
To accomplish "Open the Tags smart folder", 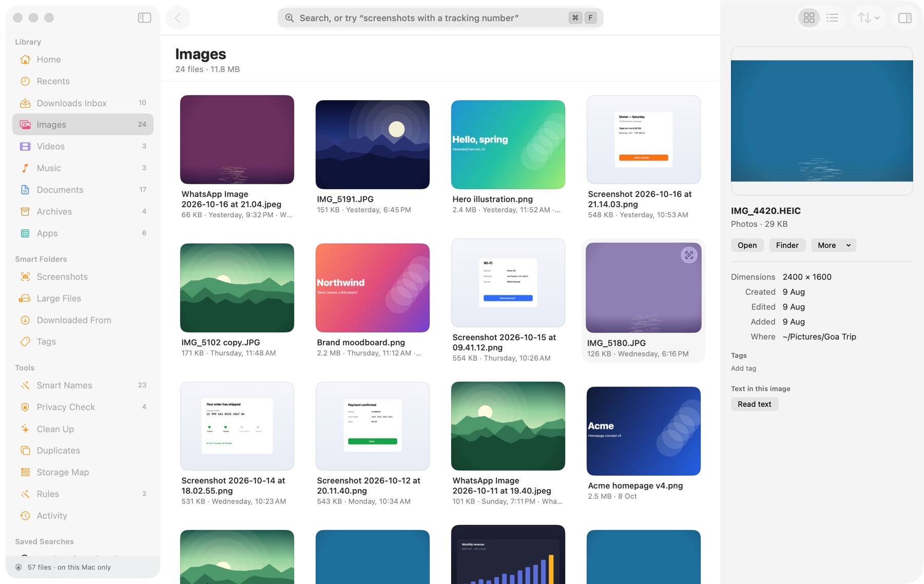I will [83, 342].
